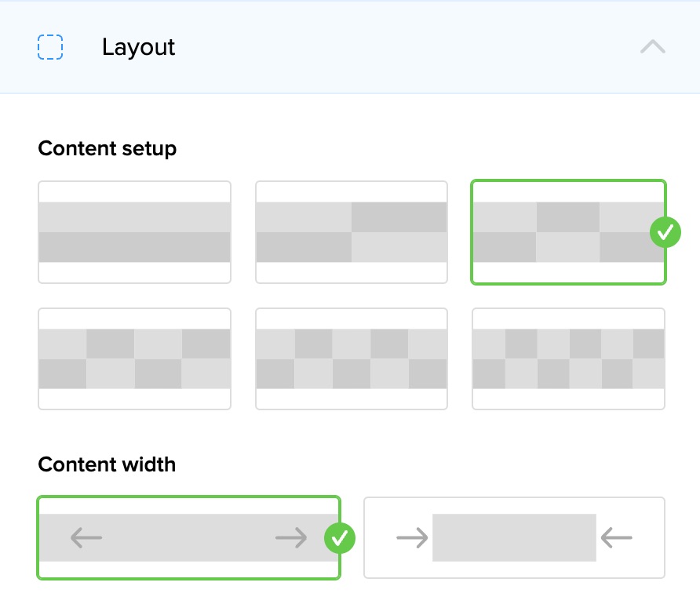The width and height of the screenshot is (700, 615).
Task: Select the three-column content setup thumbnail
Action: (567, 232)
